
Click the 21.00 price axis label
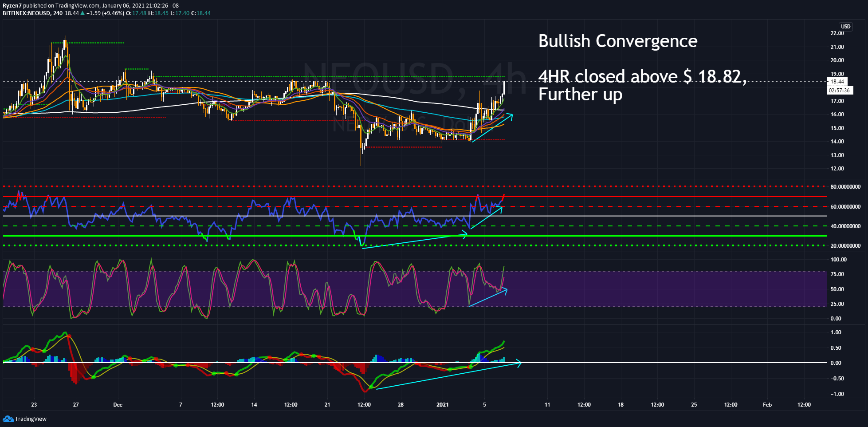pyautogui.click(x=837, y=47)
